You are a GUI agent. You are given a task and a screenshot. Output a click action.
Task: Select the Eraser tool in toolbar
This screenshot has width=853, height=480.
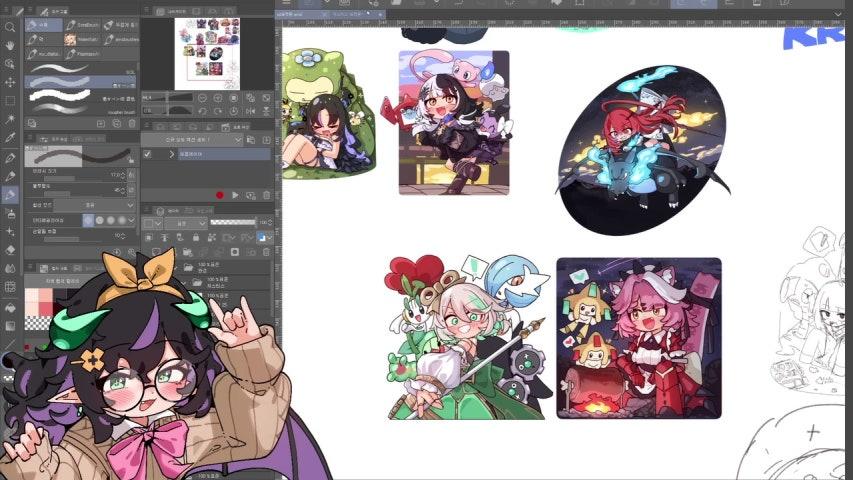(10, 250)
